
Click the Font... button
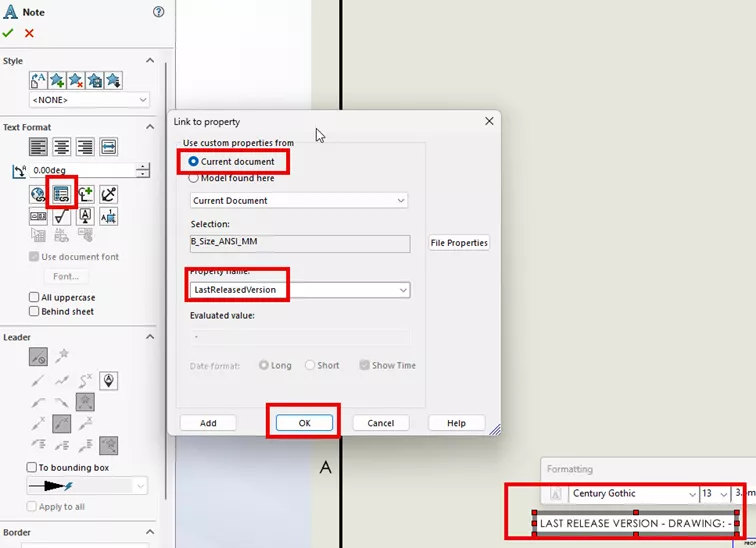click(x=66, y=277)
